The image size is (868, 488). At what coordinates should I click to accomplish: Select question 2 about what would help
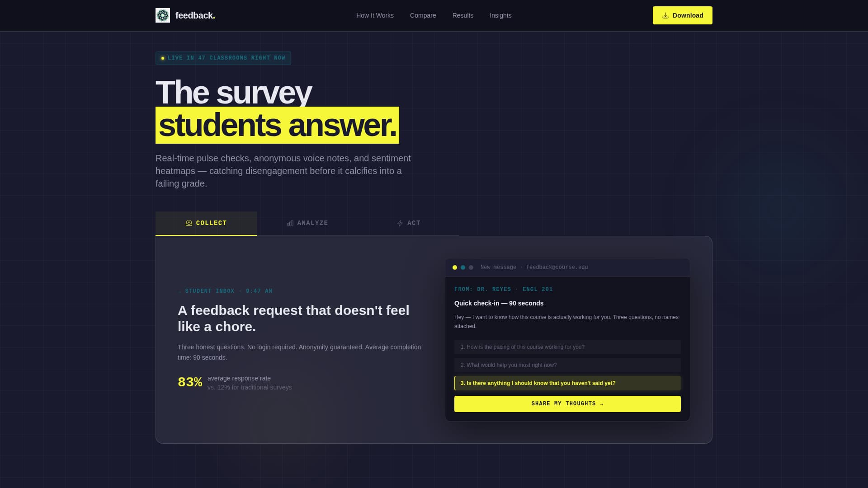(567, 365)
